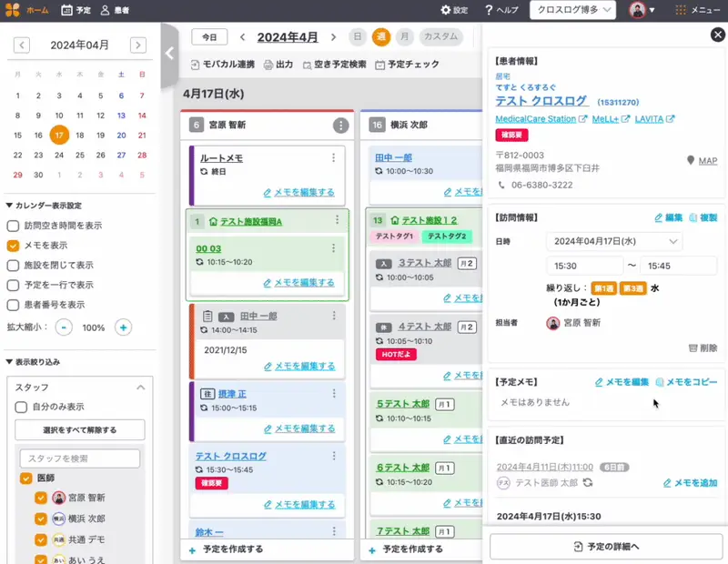Click 予定を作成する under 横浜 次郎

(406, 549)
